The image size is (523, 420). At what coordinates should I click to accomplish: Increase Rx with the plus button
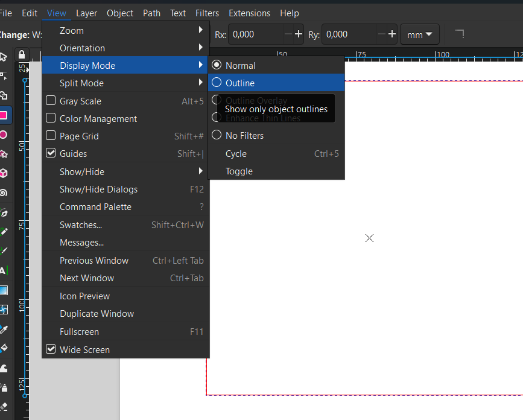click(299, 34)
